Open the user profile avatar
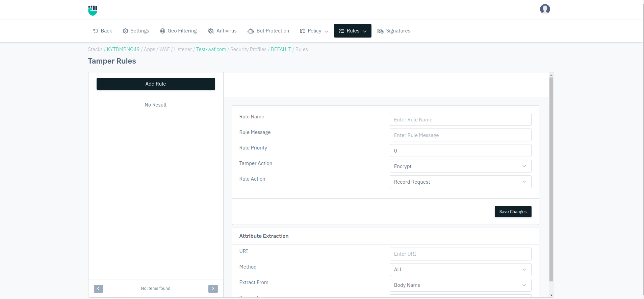 [x=545, y=9]
